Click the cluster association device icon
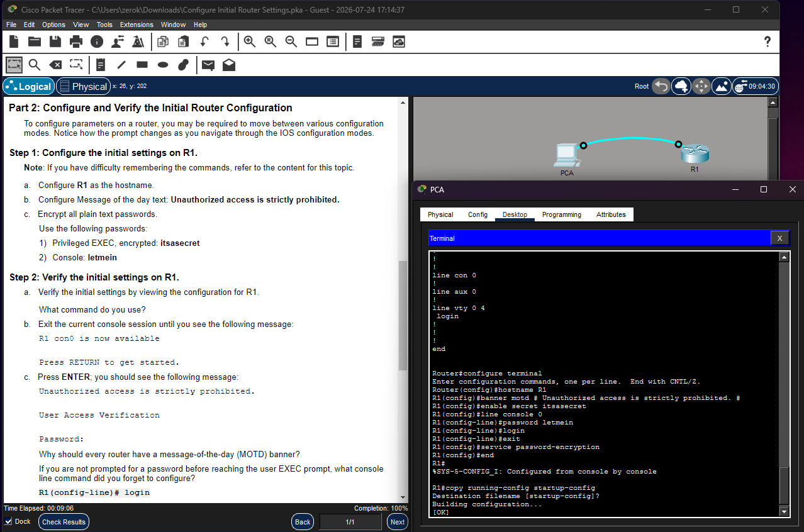The image size is (804, 532). tap(378, 42)
